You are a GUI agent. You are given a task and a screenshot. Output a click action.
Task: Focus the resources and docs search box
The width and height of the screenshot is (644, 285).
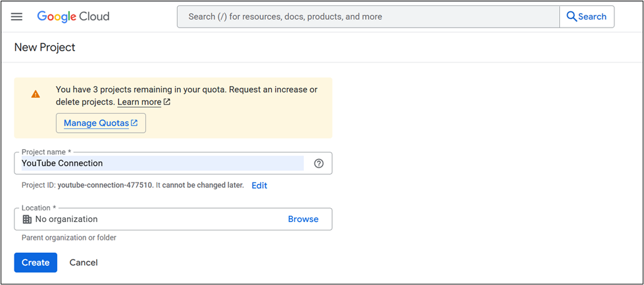click(368, 16)
